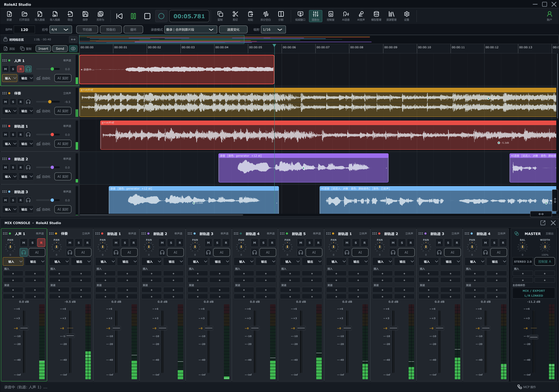Adjust 伴奏 volume slider in track list
The width and height of the screenshot is (559, 392).
click(50, 102)
